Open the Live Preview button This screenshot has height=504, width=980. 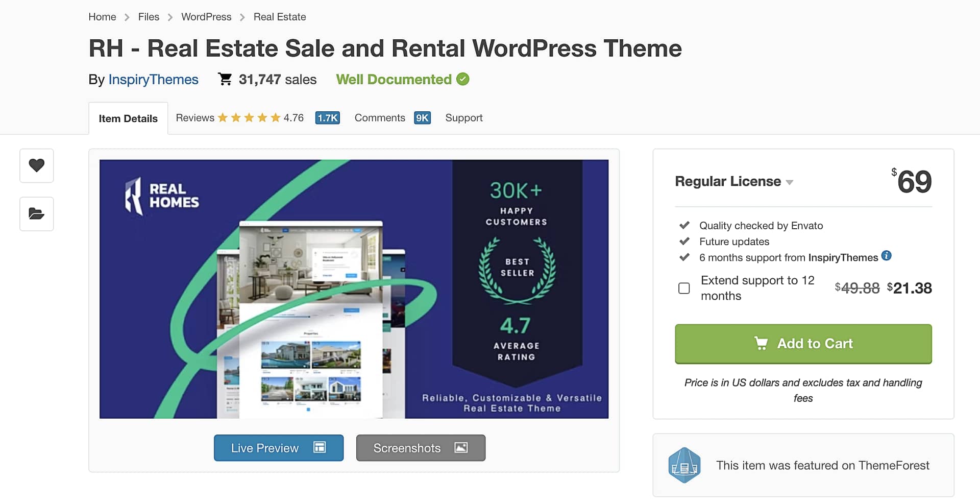click(x=278, y=448)
